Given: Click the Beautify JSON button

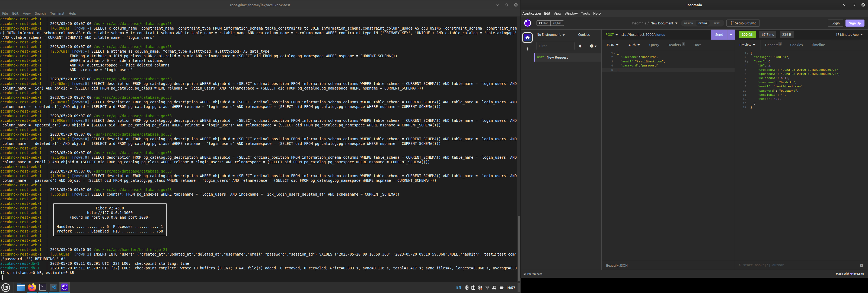Looking at the screenshot, I should [x=617, y=265].
